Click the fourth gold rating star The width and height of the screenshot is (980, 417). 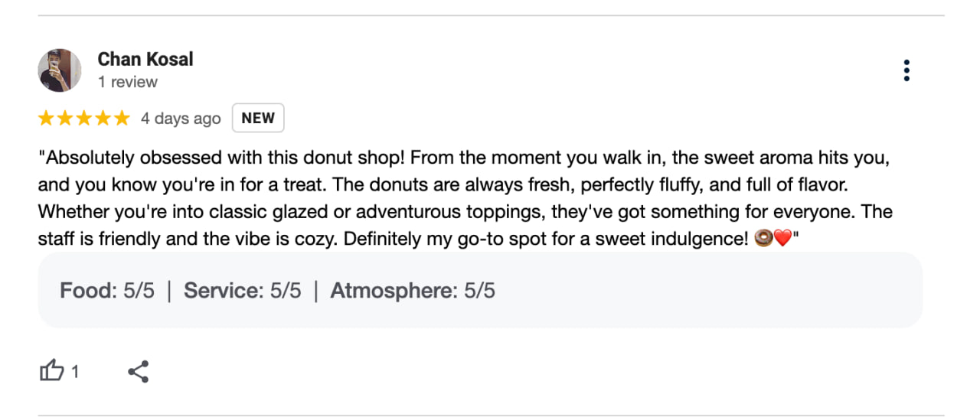pyautogui.click(x=103, y=119)
